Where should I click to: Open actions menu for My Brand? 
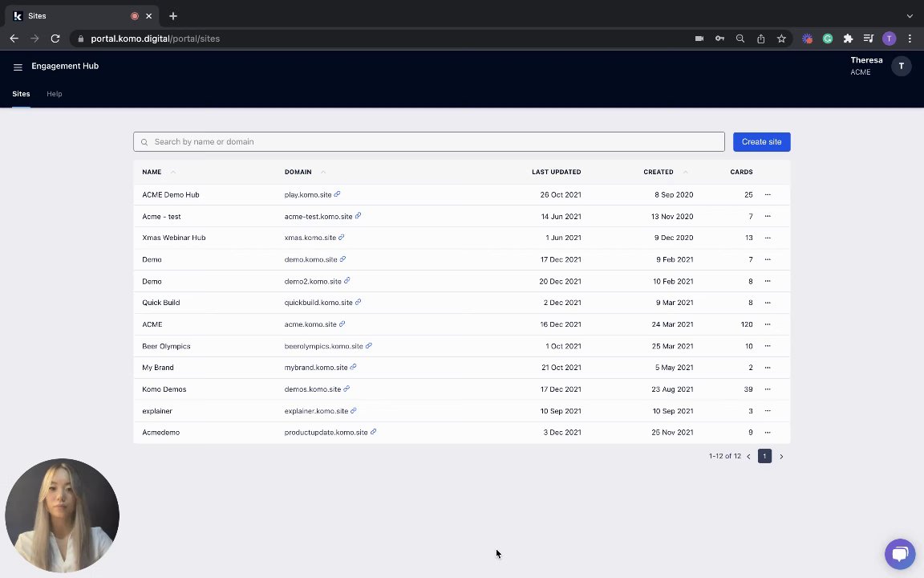click(768, 368)
